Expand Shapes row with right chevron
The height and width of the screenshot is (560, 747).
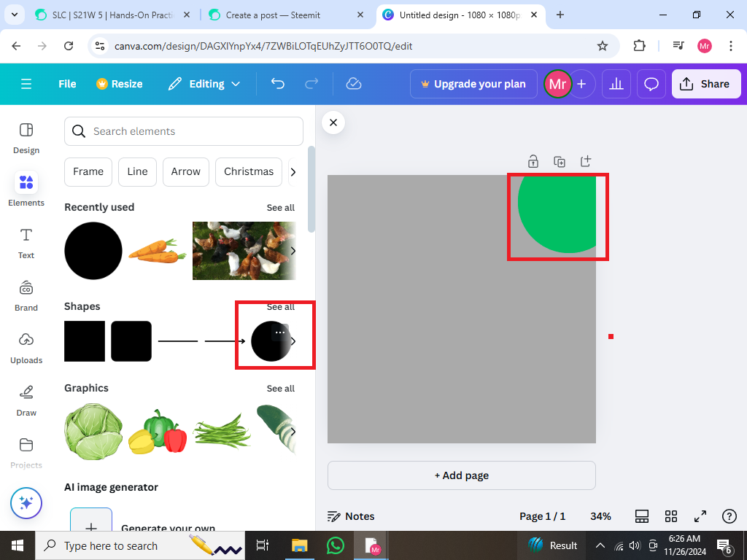point(293,341)
